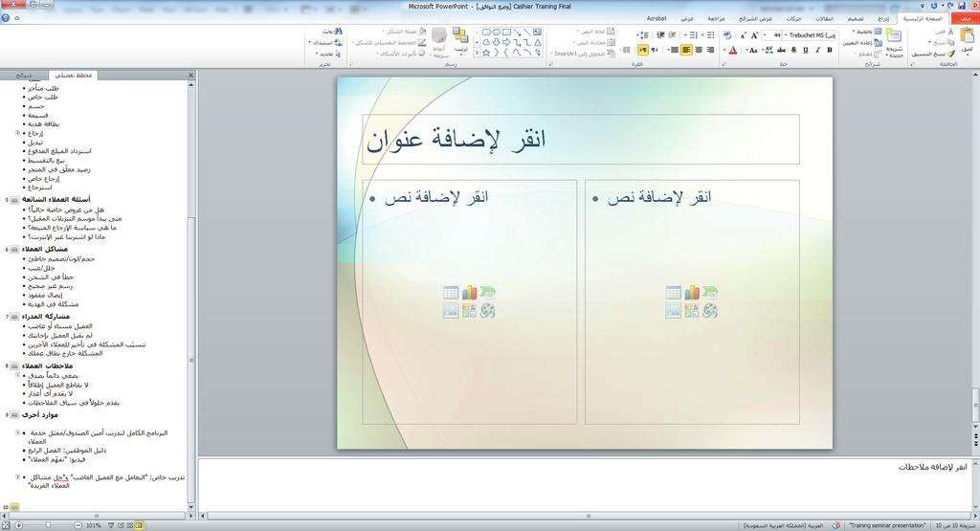The height and width of the screenshot is (531, 980).
Task: Insert picture from file in right placeholder
Action: (x=673, y=311)
